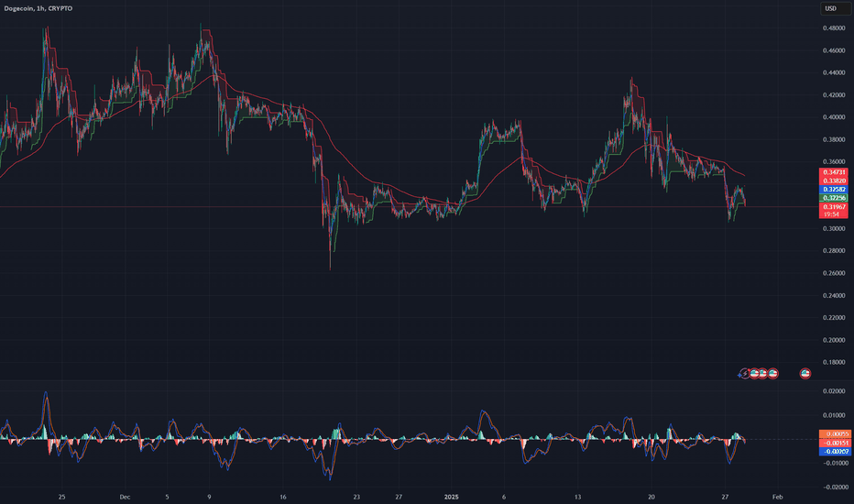
Task: Click the 0.18000 price axis label
Action: [834, 362]
